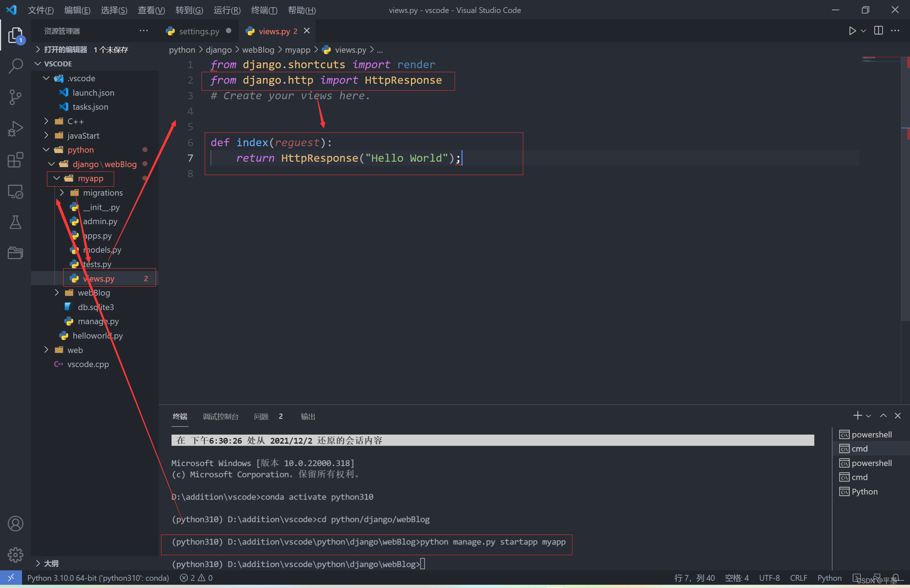This screenshot has width=910, height=588.
Task: Open the Manage gear settings icon
Action: [x=15, y=554]
